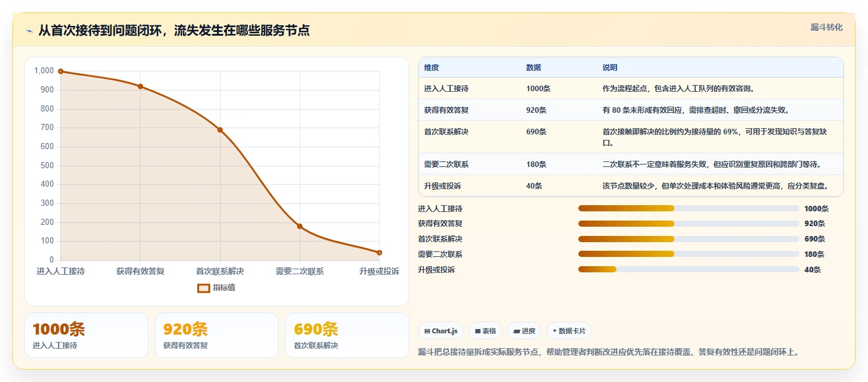Click the icon inside the Chart.js chip
The image size is (868, 382).
tap(427, 331)
